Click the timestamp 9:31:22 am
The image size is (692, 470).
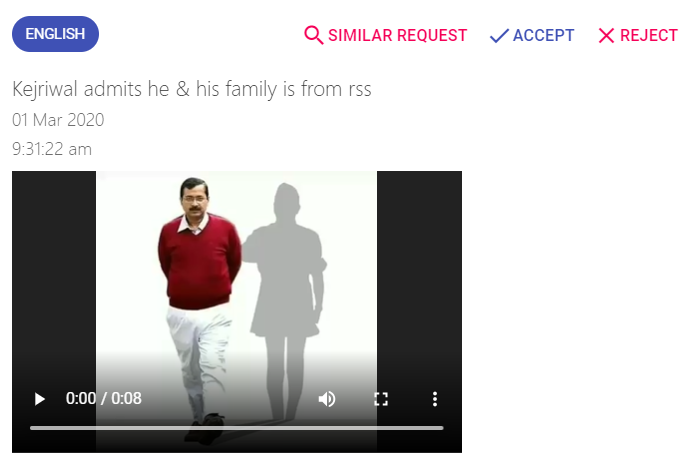coord(52,149)
